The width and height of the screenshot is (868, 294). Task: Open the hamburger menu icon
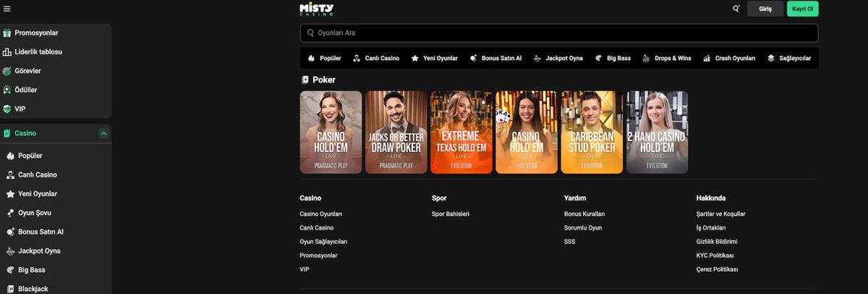pyautogui.click(x=7, y=9)
